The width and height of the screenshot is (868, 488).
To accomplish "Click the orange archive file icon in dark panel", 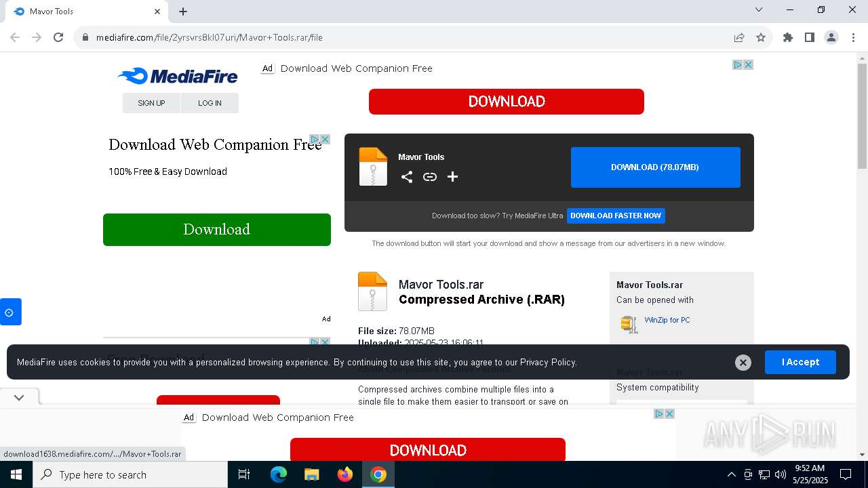I will 373,167.
